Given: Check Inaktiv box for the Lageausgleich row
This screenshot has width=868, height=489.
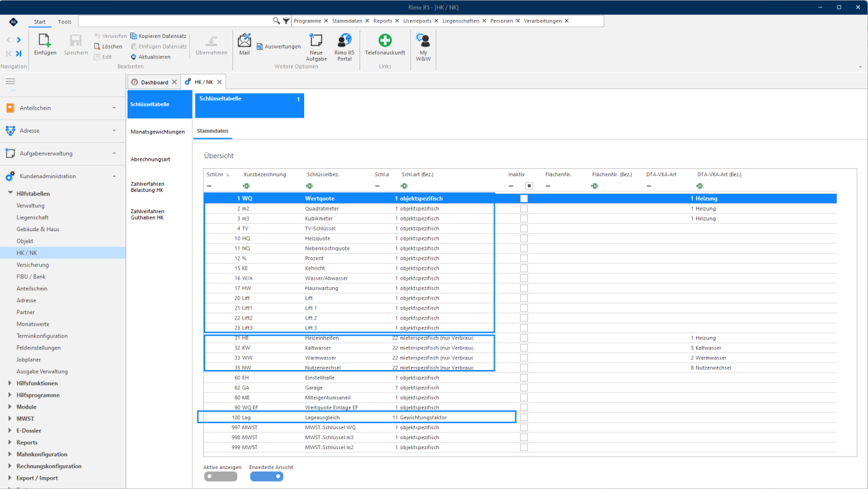Looking at the screenshot, I should coord(524,418).
